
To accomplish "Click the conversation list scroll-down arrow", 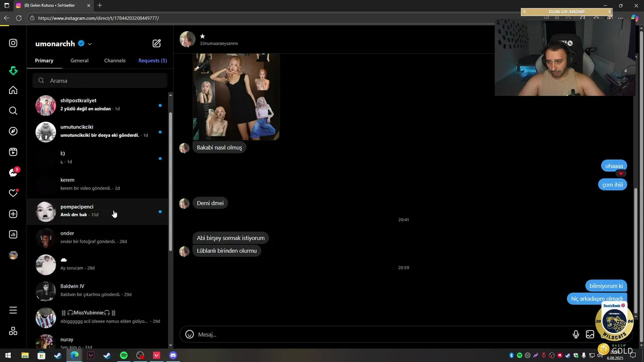I will [171, 345].
